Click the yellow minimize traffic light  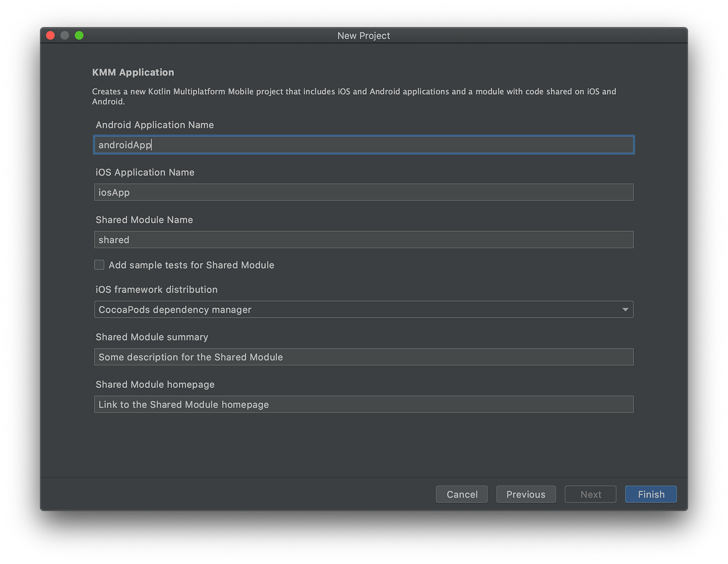[x=64, y=35]
